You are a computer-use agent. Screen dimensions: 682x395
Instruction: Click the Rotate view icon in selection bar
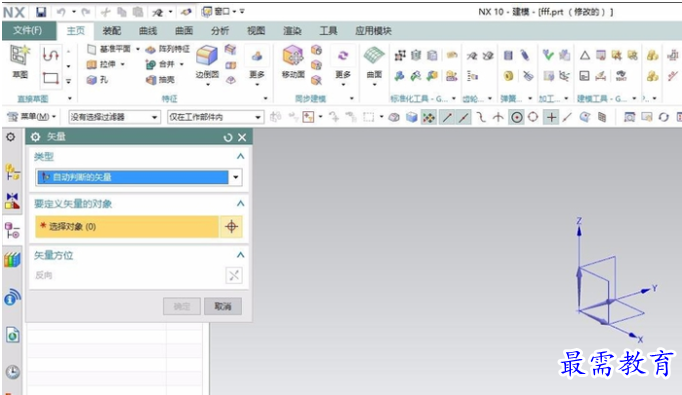point(663,117)
